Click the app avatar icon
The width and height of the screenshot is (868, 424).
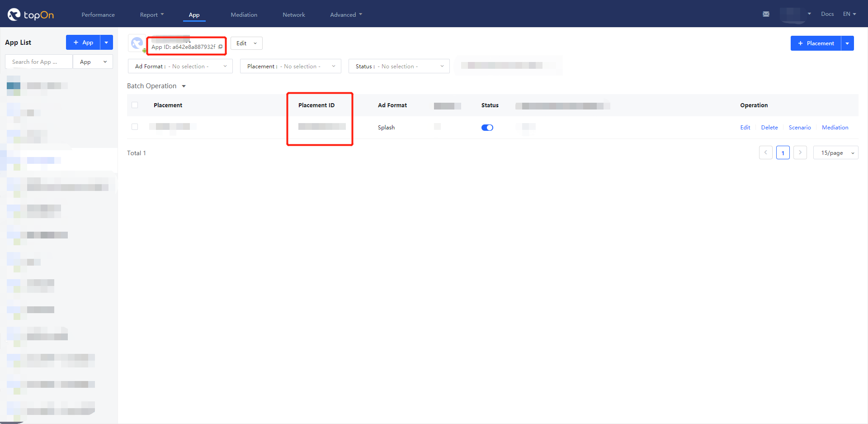pos(137,43)
